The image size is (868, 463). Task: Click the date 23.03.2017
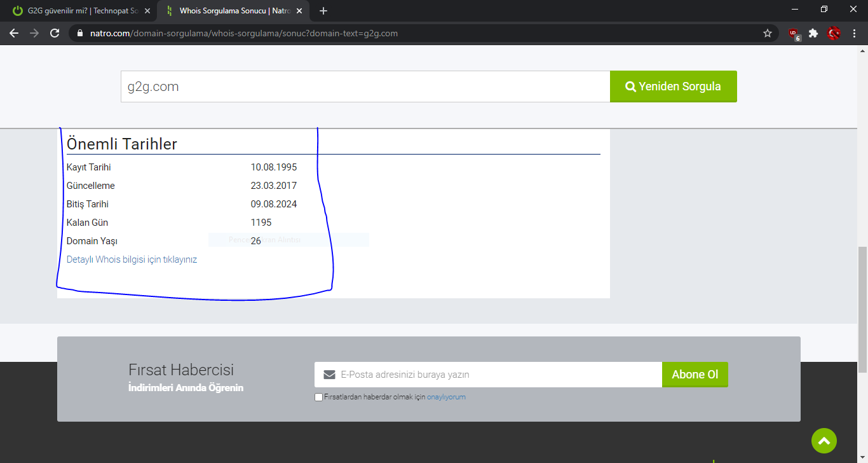[x=274, y=186]
